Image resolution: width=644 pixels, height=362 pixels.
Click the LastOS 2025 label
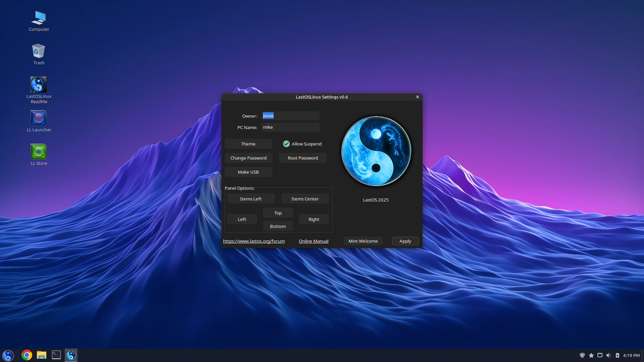[376, 200]
